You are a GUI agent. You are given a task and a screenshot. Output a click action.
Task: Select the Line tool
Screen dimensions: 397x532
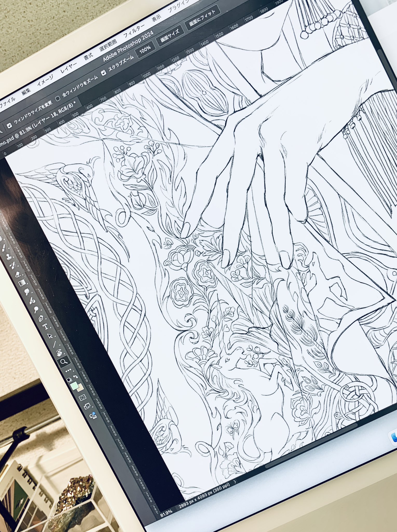[x=54, y=344]
